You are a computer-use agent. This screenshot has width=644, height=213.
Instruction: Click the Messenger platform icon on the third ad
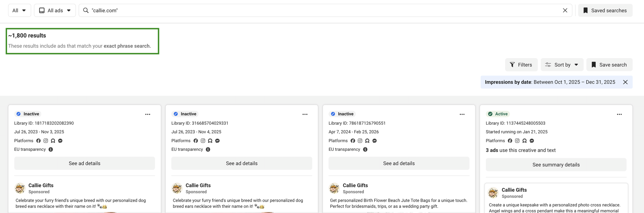coord(374,141)
